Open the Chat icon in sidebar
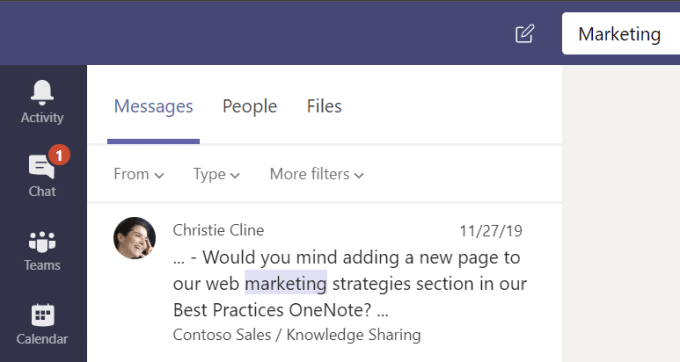This screenshot has width=680, height=362. tap(41, 167)
